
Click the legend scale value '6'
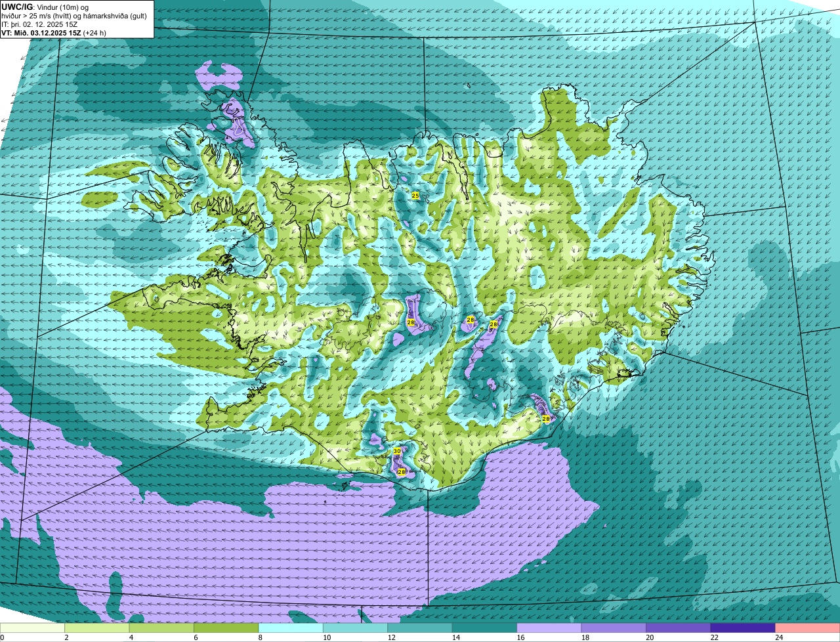coord(196,637)
